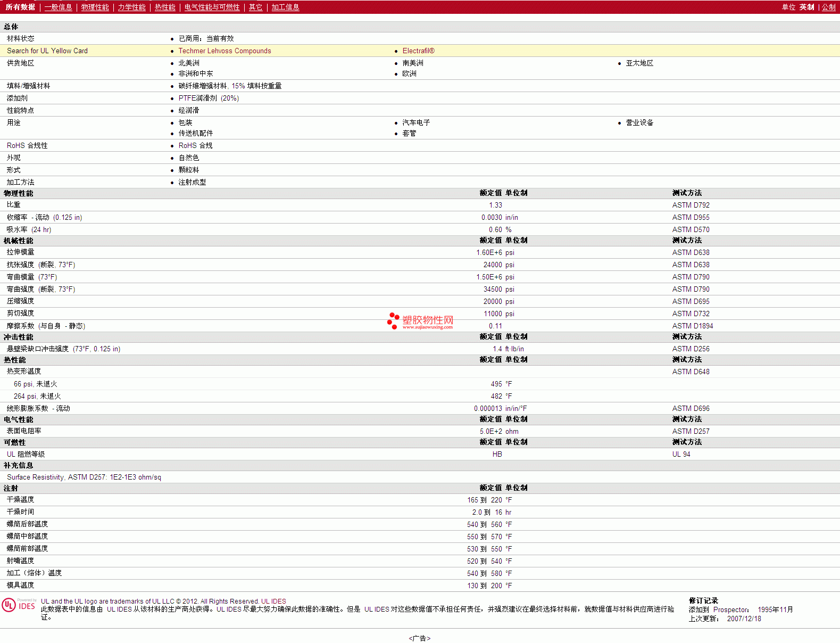The image size is (840, 643).
Task: Click the <广告> placeholder at bottom
Action: (x=420, y=638)
